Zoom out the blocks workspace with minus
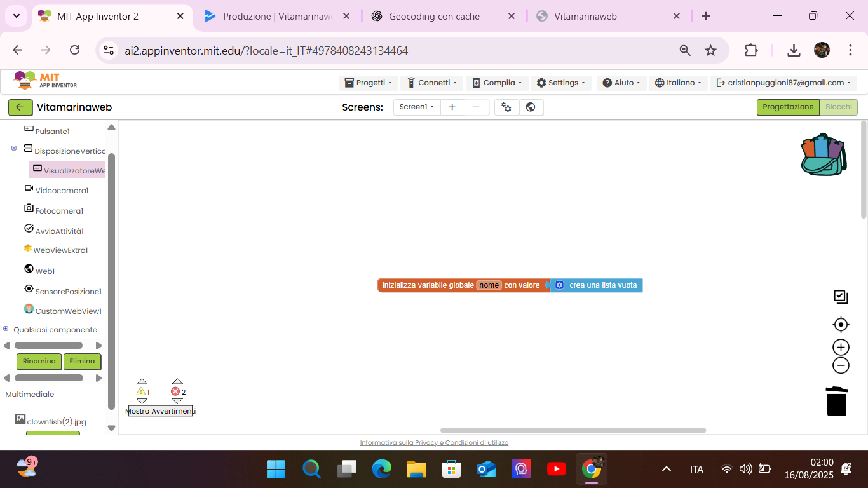The image size is (868, 488). coord(841,365)
